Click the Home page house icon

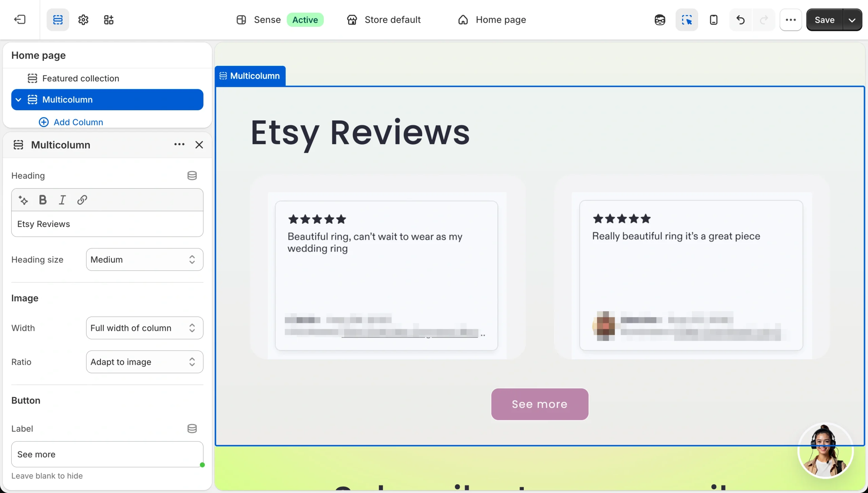point(463,20)
